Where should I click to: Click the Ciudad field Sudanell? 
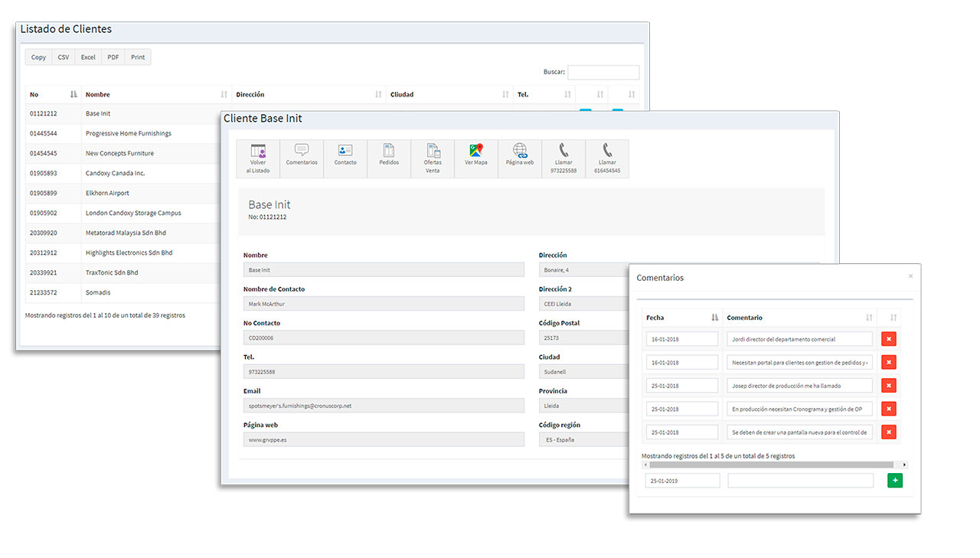click(583, 372)
